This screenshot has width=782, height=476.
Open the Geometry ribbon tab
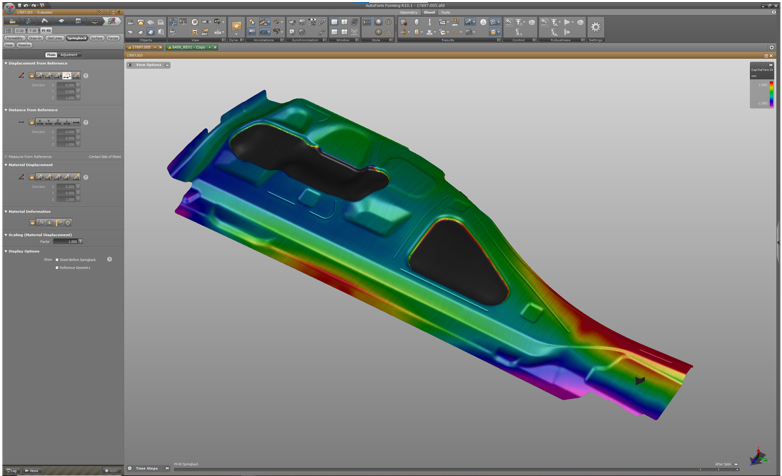tap(408, 12)
